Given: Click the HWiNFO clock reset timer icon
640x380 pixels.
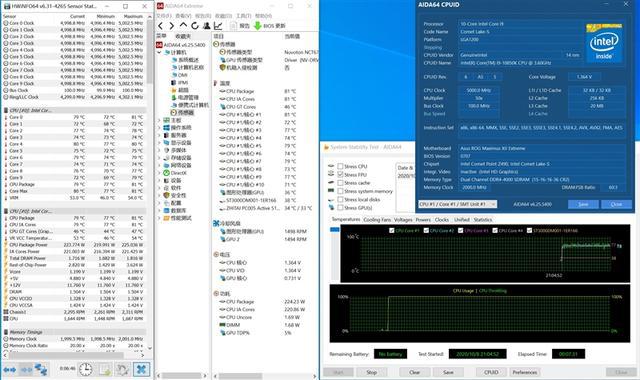Looking at the screenshot, I should click(85, 369).
